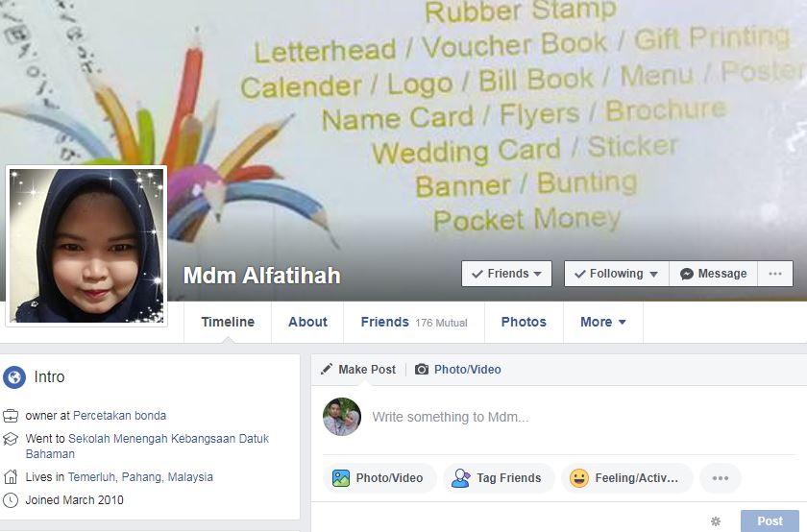This screenshot has width=807, height=532.
Task: Click the clock icon beside Joined March 2010
Action: point(11,500)
